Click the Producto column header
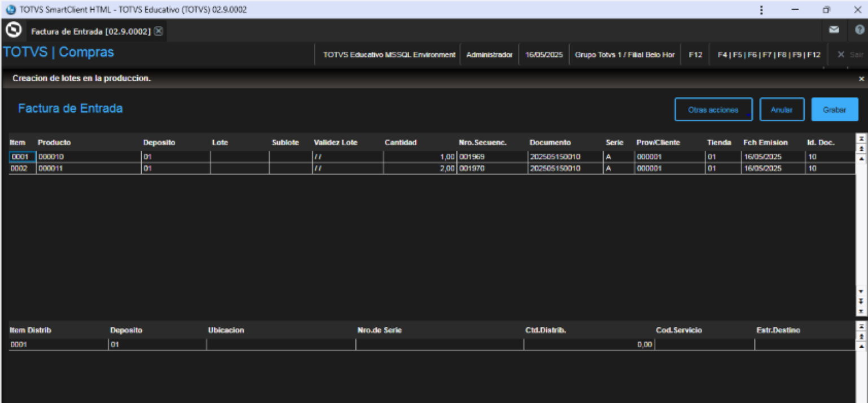The height and width of the screenshot is (403, 868). point(54,142)
